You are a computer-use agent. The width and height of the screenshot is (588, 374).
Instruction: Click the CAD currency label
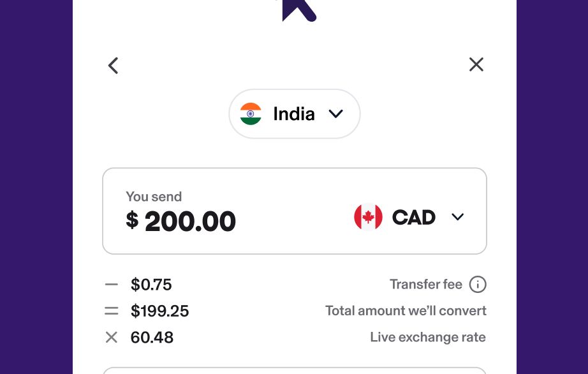pyautogui.click(x=413, y=217)
